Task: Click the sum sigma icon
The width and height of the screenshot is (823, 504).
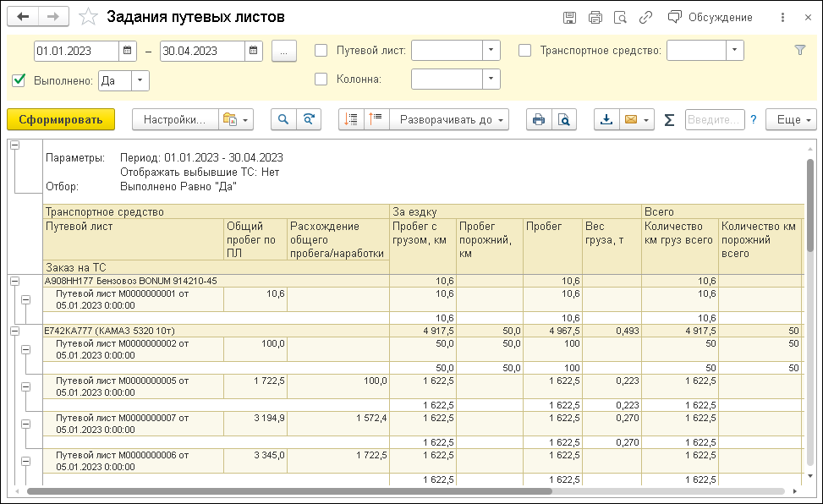Action: click(669, 120)
